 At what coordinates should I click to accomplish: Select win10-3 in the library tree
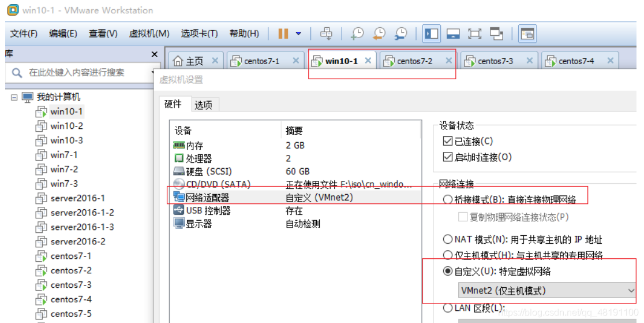point(66,140)
